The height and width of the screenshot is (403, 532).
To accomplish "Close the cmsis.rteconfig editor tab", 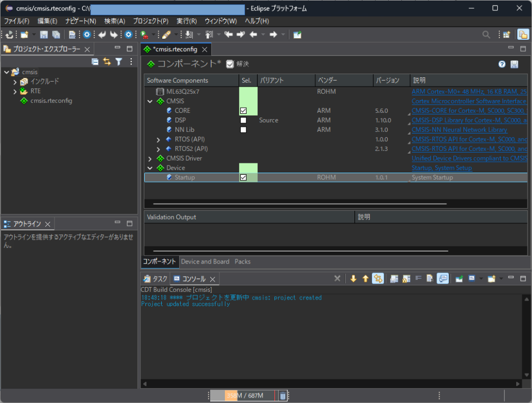I will pyautogui.click(x=205, y=50).
